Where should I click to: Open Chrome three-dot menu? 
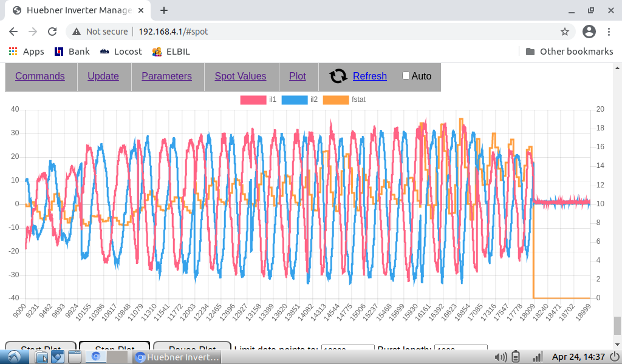pos(609,32)
